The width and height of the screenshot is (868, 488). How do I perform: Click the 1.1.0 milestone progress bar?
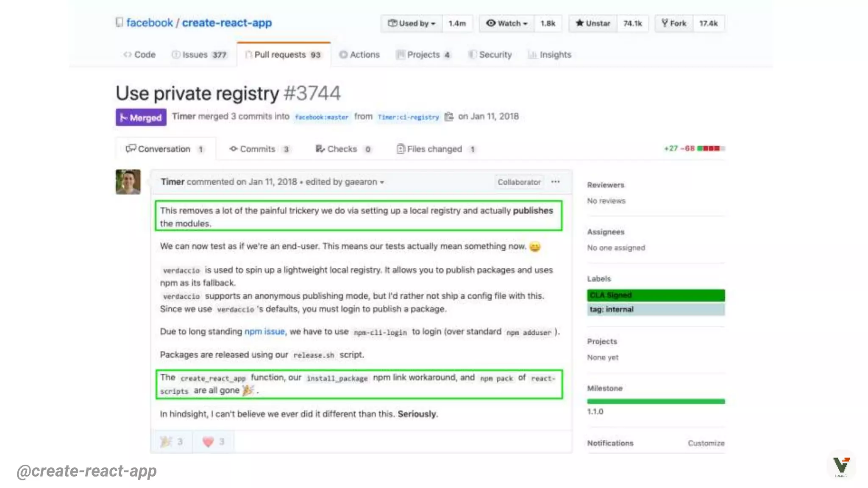[x=656, y=401]
